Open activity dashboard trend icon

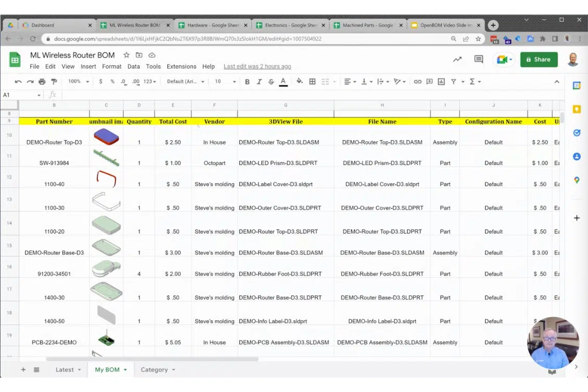[x=457, y=59]
